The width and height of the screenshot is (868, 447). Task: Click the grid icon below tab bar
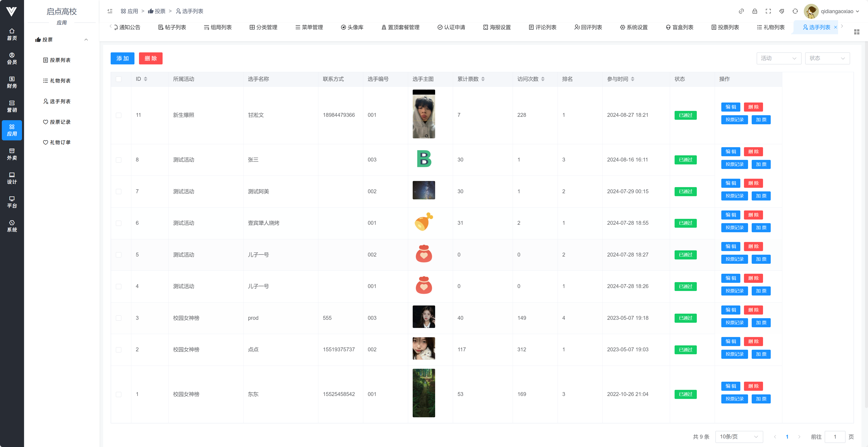[856, 32]
